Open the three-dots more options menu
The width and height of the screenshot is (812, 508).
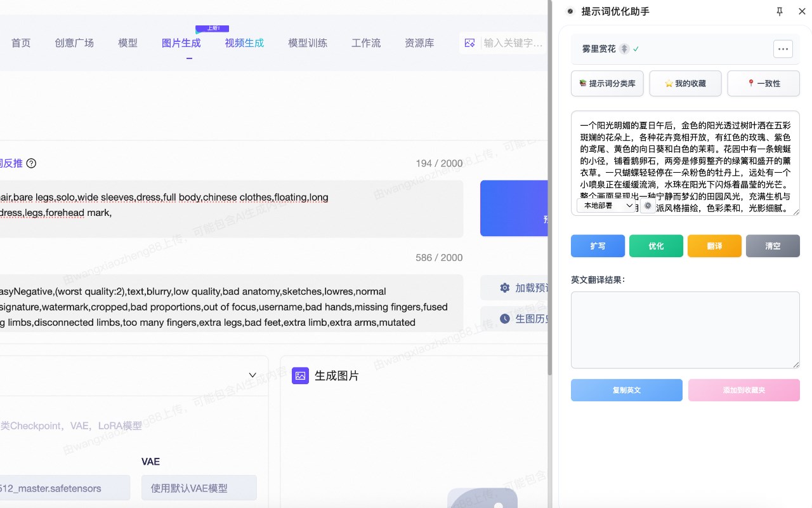(783, 49)
